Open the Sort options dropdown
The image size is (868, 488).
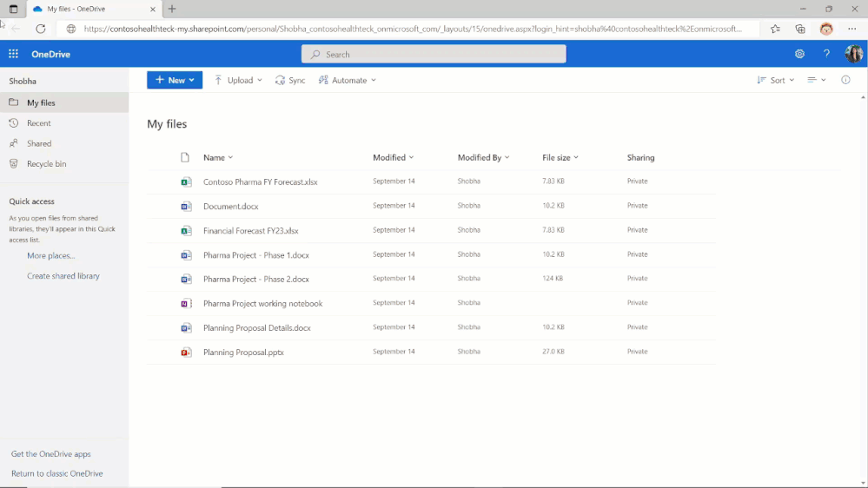(776, 80)
